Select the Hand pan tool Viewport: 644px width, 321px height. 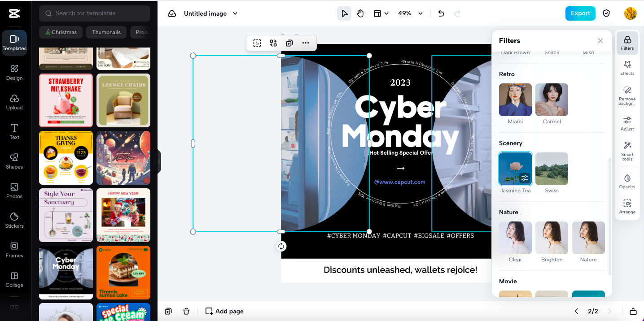point(360,13)
